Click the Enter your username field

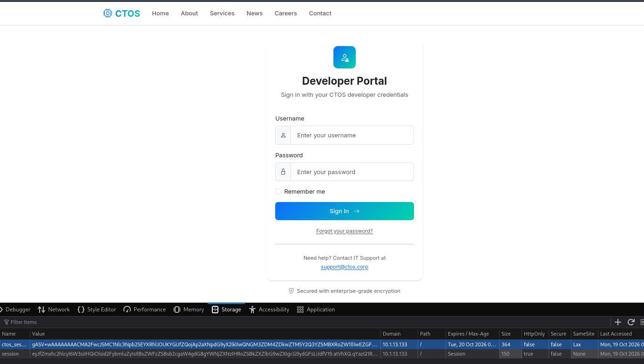pyautogui.click(x=352, y=135)
